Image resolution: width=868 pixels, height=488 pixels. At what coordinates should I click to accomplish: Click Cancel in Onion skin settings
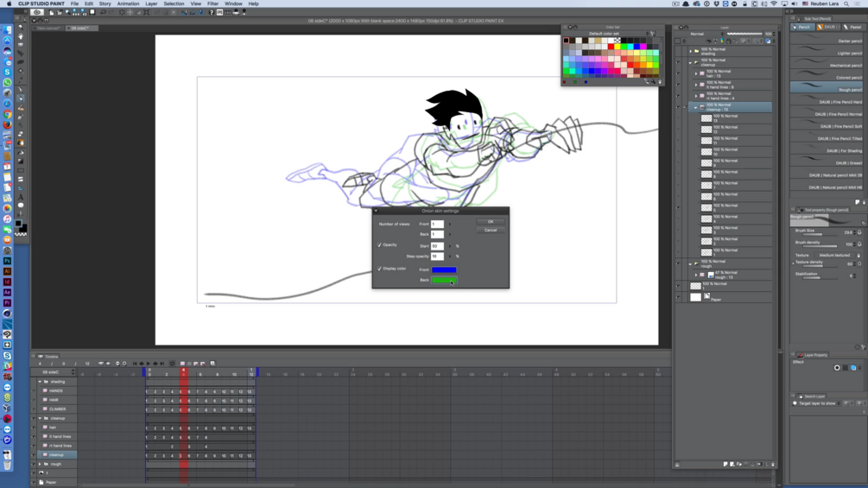coord(491,230)
